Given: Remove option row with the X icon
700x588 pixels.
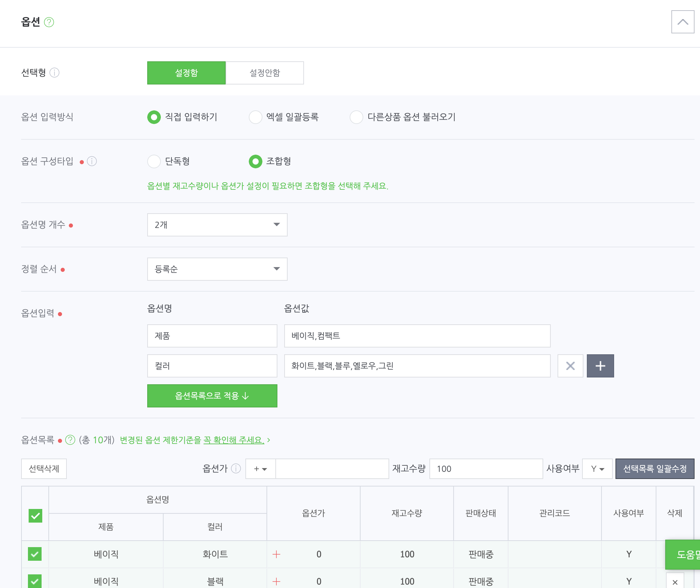Looking at the screenshot, I should [570, 366].
